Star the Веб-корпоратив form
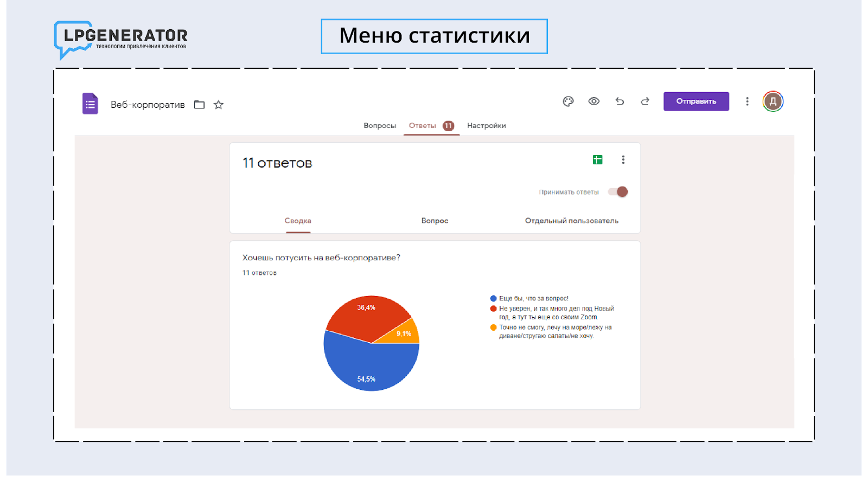The height and width of the screenshot is (495, 868). point(219,105)
